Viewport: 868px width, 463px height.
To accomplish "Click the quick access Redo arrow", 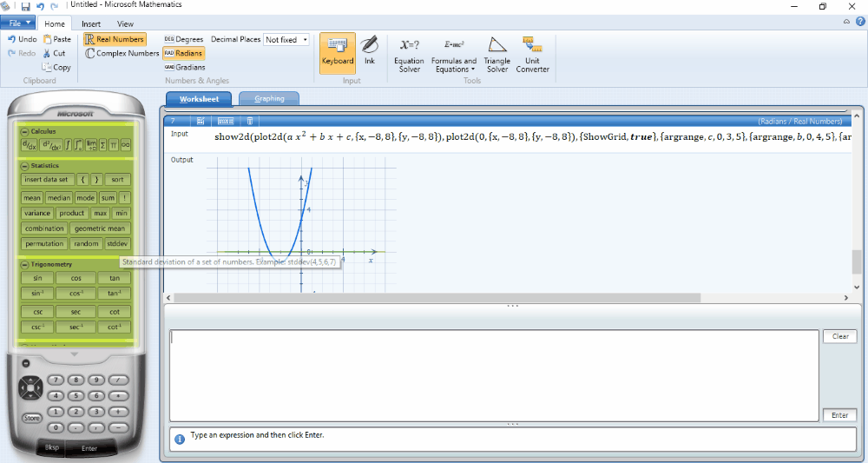I will pos(54,6).
